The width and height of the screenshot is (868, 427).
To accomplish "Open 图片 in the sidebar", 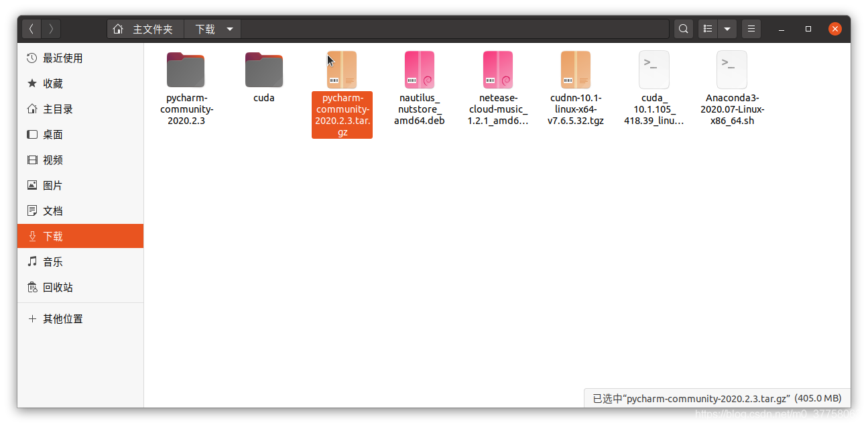I will point(80,186).
